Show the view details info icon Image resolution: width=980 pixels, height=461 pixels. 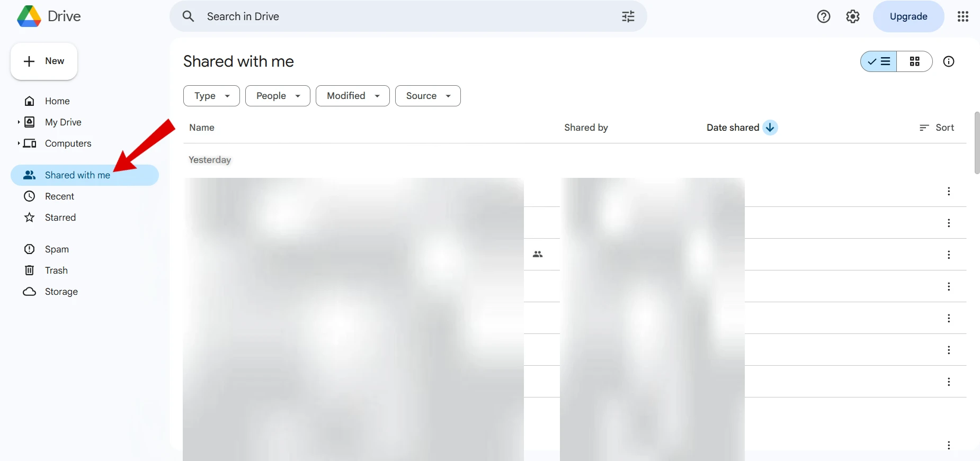pyautogui.click(x=948, y=61)
